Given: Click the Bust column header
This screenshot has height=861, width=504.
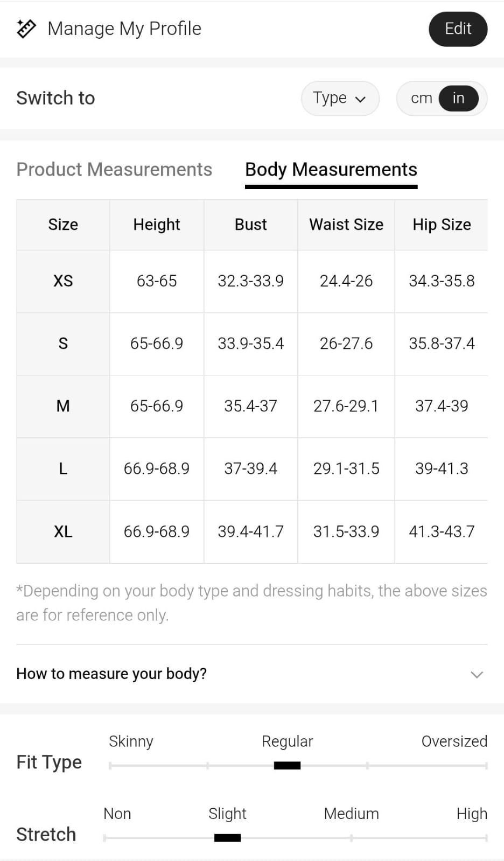Looking at the screenshot, I should (250, 225).
